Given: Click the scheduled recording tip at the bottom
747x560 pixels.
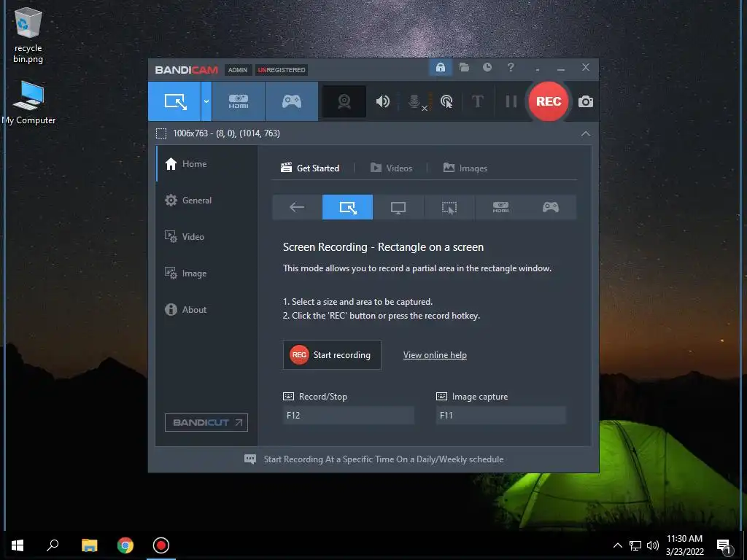Looking at the screenshot, I should pyautogui.click(x=374, y=459).
